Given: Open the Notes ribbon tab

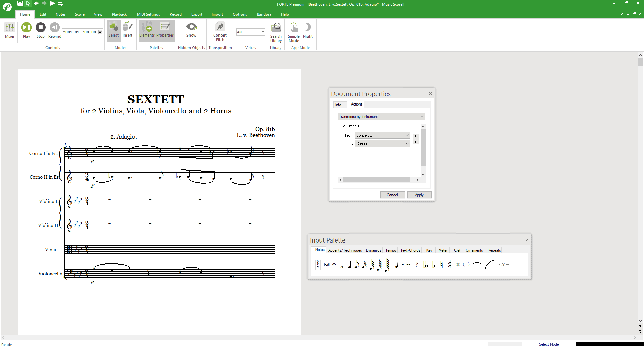Looking at the screenshot, I should pyautogui.click(x=61, y=14).
